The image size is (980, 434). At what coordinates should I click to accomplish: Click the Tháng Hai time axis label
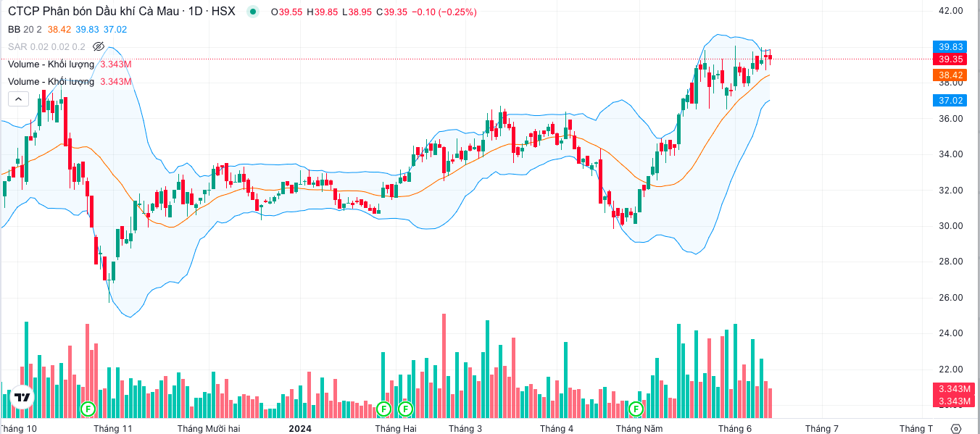coord(396,429)
